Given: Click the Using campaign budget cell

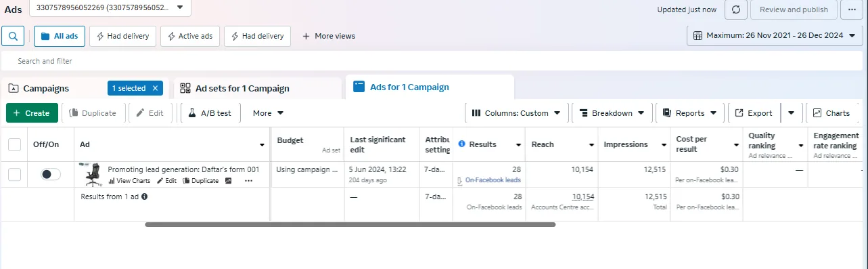Looking at the screenshot, I should 307,169.
